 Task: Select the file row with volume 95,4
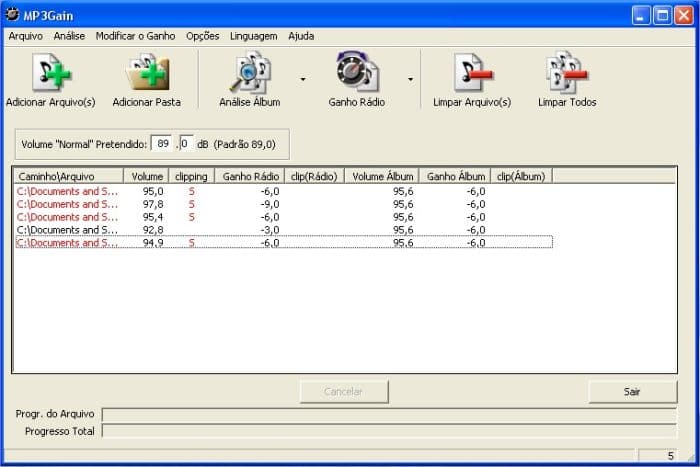[284, 217]
